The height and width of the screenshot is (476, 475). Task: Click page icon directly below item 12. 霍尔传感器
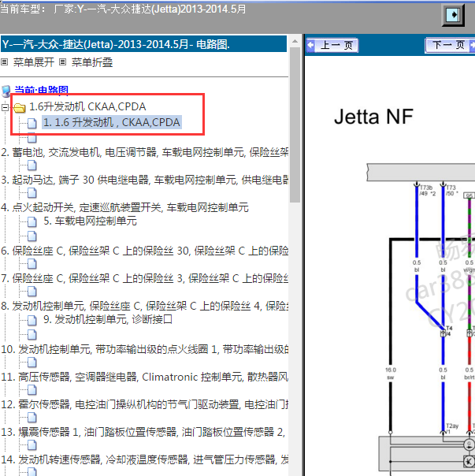click(32, 418)
